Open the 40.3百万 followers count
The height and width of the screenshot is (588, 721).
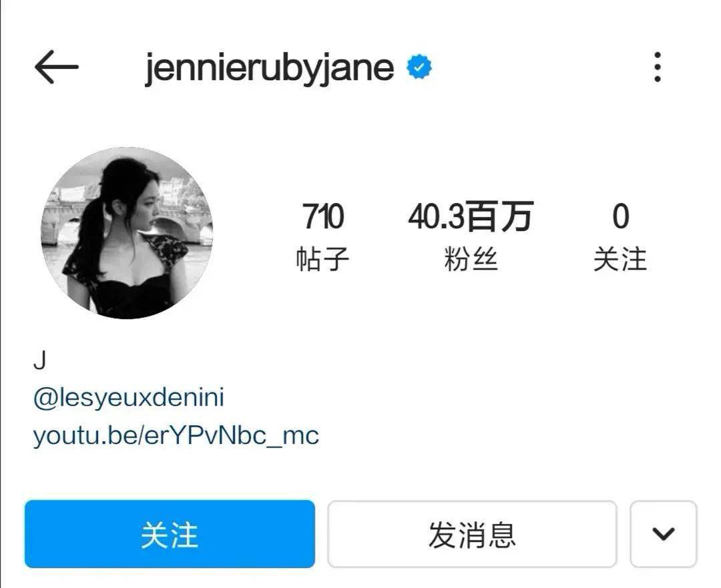click(471, 216)
